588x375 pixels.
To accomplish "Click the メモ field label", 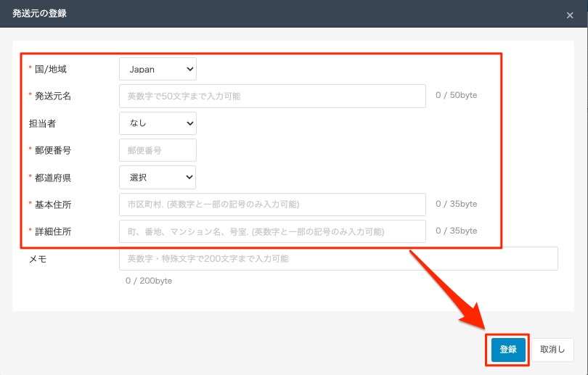I will point(37,259).
